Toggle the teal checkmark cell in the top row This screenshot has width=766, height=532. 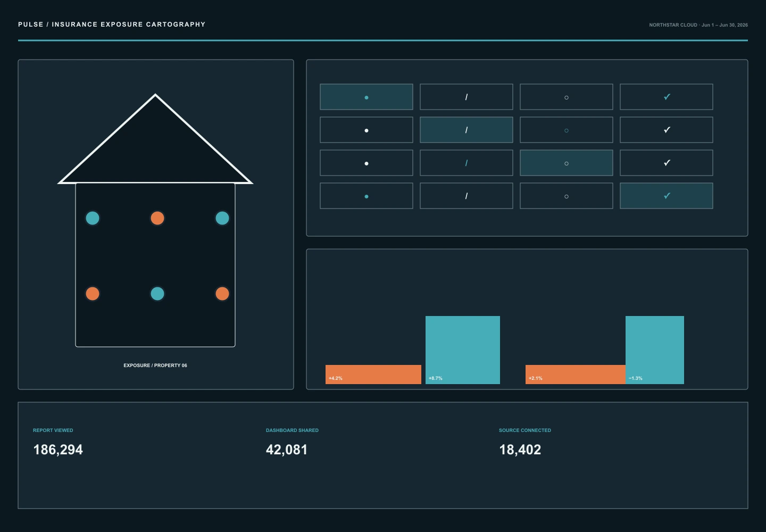tap(667, 97)
